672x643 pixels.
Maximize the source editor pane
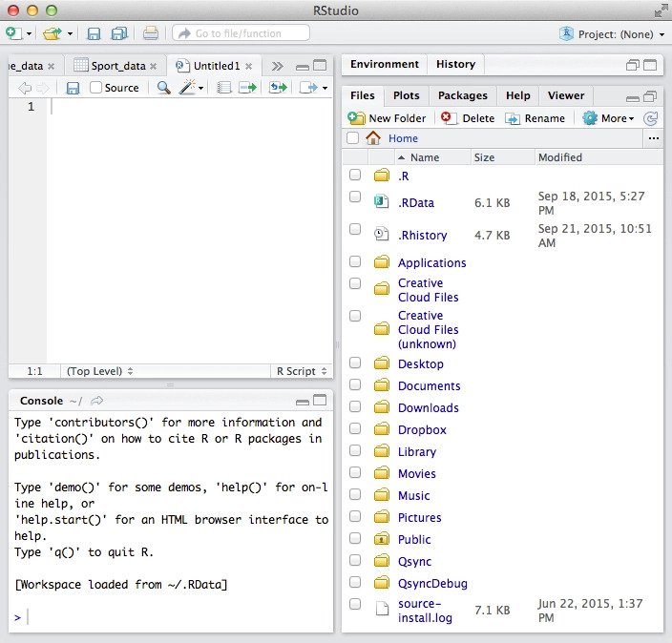[x=320, y=66]
